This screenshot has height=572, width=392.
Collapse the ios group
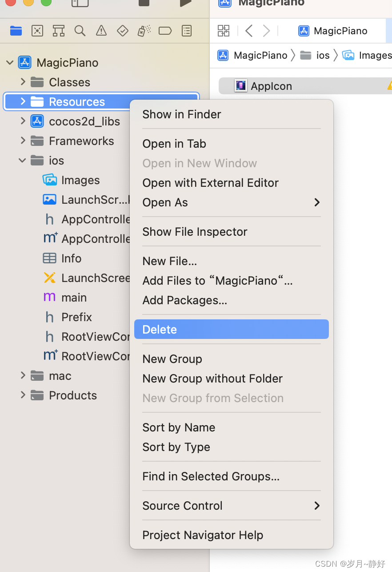click(x=23, y=160)
